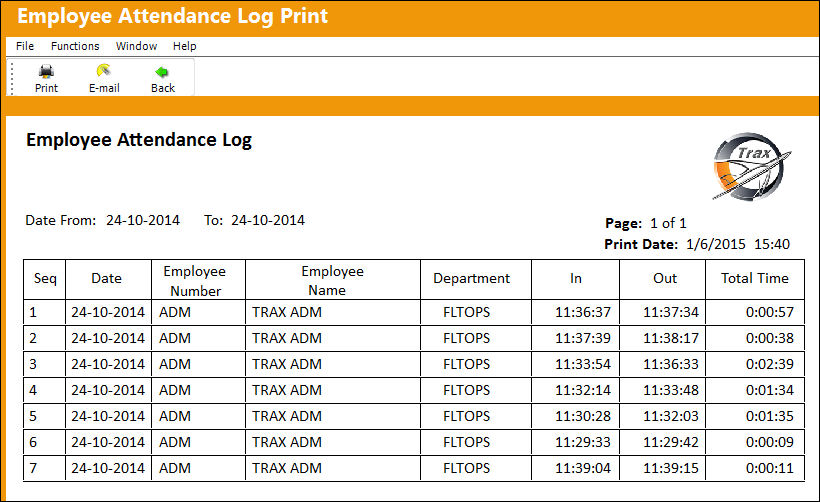
Task: Click the Total Time column header
Action: pyautogui.click(x=755, y=279)
